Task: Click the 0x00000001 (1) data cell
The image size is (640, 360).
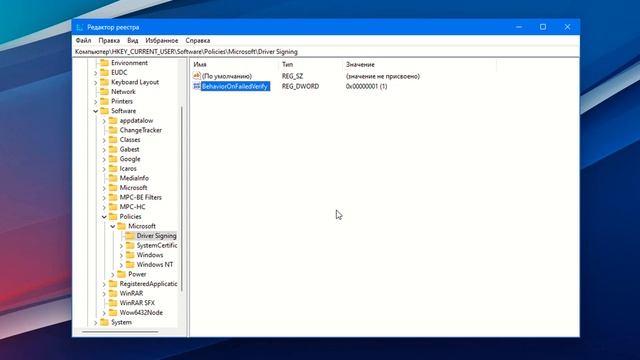Action: 367,86
